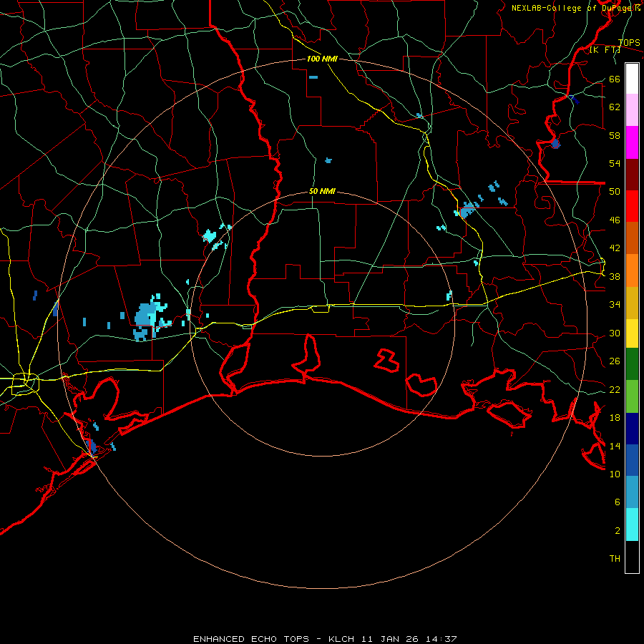The image size is (644, 644).
Task: Click the cyan 6 kft legend swatch
Action: click(x=632, y=525)
